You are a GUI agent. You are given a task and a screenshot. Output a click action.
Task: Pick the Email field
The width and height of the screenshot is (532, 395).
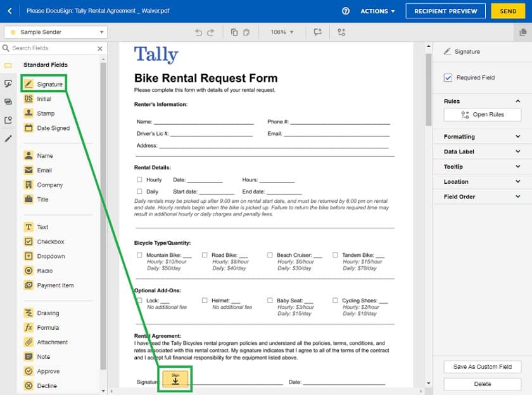coord(37,170)
